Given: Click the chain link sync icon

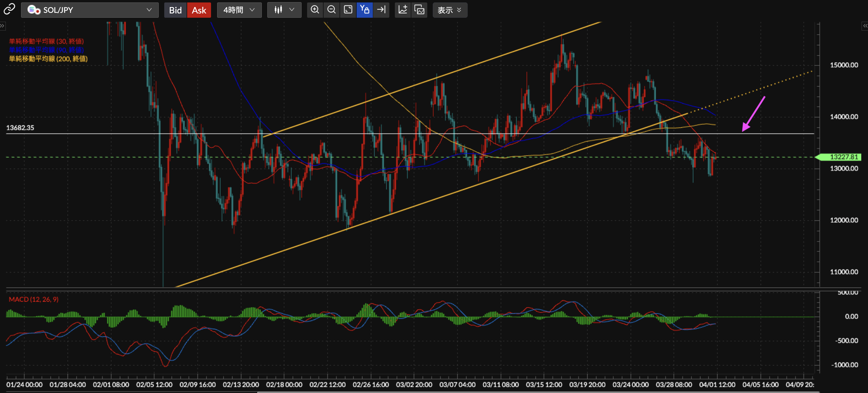Looking at the screenshot, I should 9,9.
